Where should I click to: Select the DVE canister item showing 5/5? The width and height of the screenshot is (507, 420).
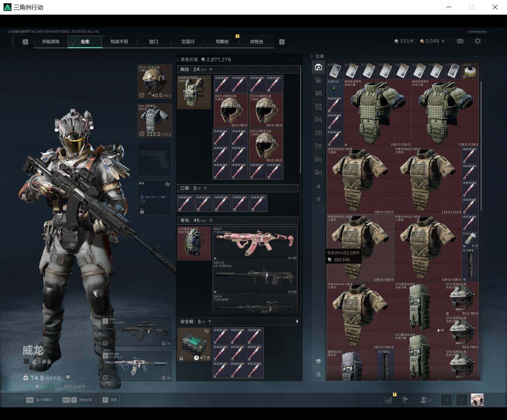point(470,239)
